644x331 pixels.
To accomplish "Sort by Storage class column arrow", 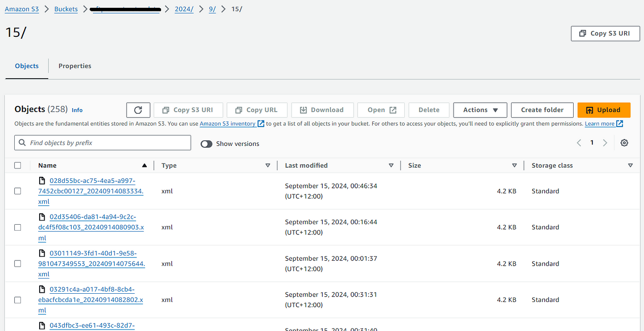I will [x=630, y=165].
